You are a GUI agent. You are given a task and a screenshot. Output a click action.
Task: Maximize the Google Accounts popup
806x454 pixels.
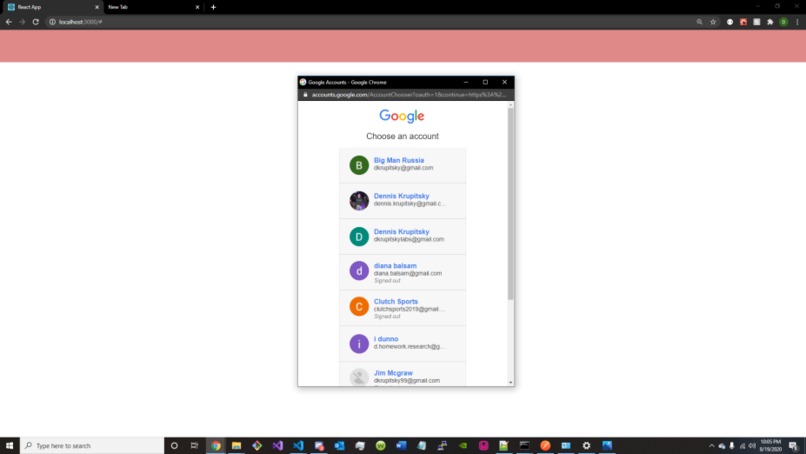[x=485, y=82]
